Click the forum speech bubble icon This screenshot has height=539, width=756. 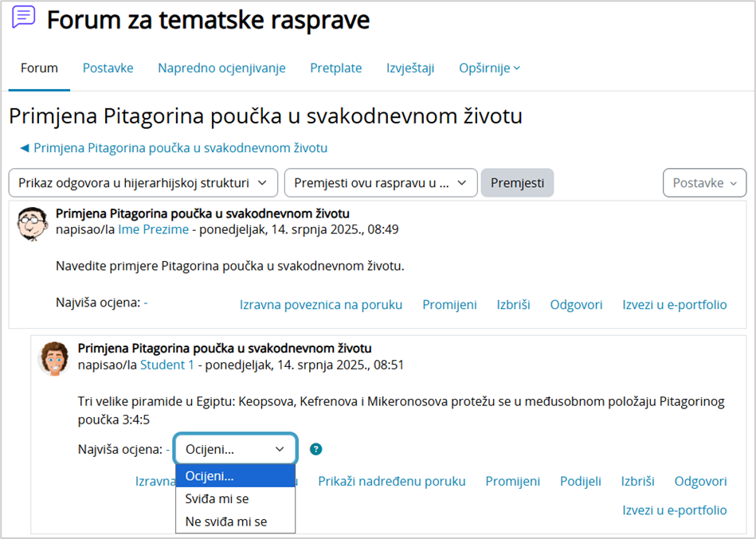[x=23, y=18]
